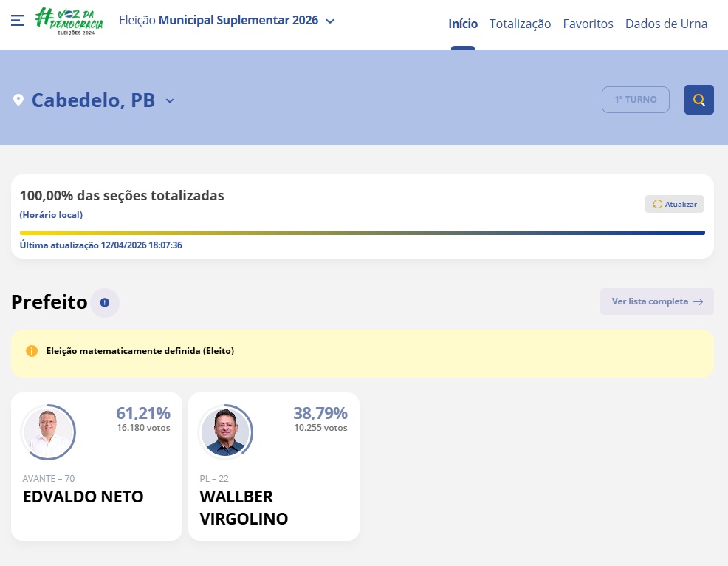This screenshot has width=728, height=566.
Task: Click Edvaldo Neto's candidate photo
Action: click(48, 432)
